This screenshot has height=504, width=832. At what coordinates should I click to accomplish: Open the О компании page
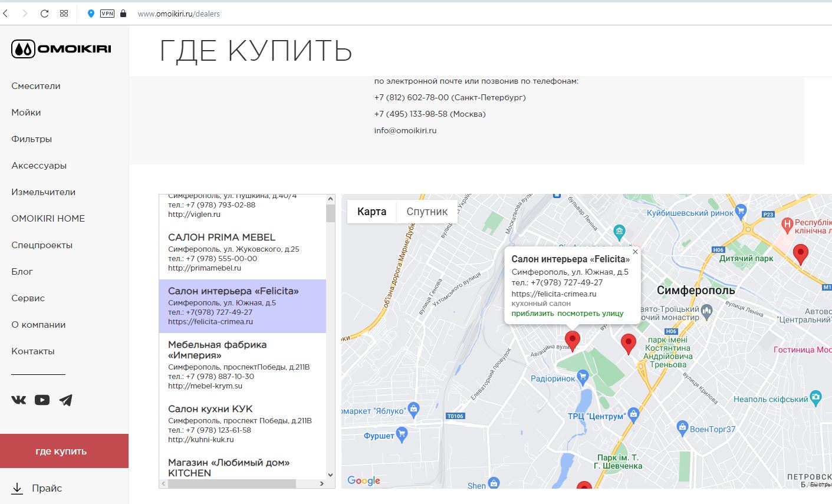pos(38,325)
